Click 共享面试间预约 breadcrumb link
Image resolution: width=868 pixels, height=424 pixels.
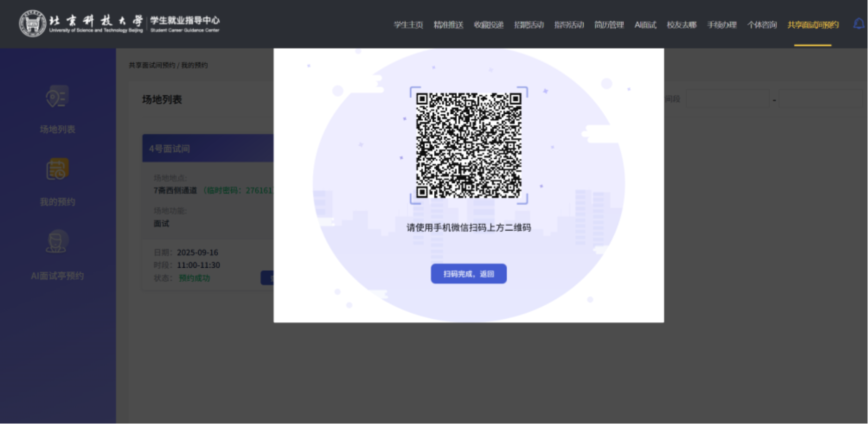152,65
